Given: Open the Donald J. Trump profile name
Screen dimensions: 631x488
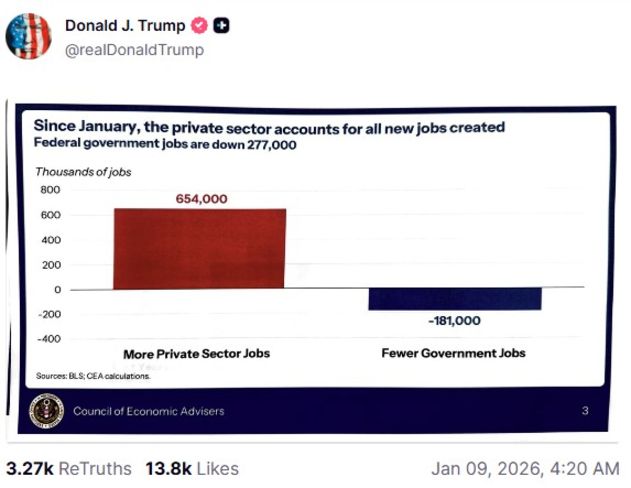Looking at the screenshot, I should point(125,26).
